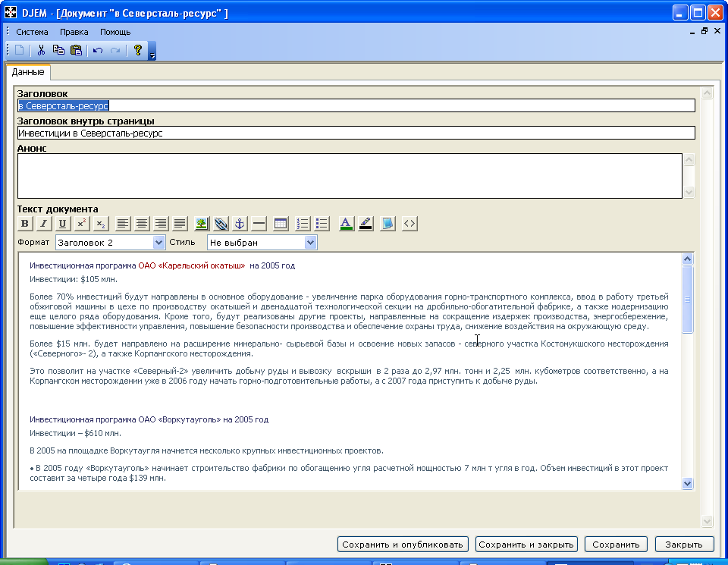Click the document text scrollbar down arrow

coord(688,484)
